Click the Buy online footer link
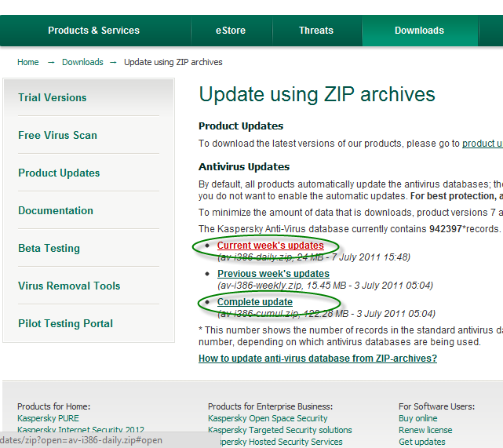Image resolution: width=503 pixels, height=448 pixels. pyautogui.click(x=418, y=418)
